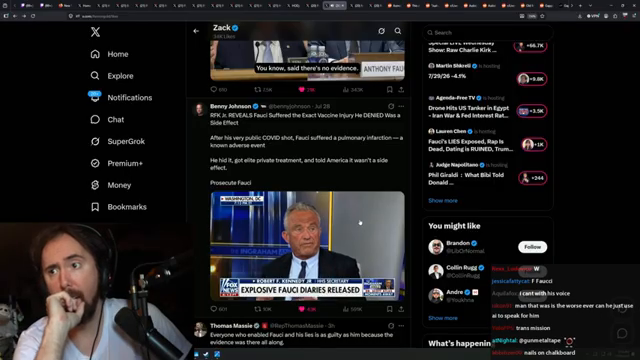Viewport: 640px width, 360px height.
Task: Click the browser downloads icon
Action: 580,16
